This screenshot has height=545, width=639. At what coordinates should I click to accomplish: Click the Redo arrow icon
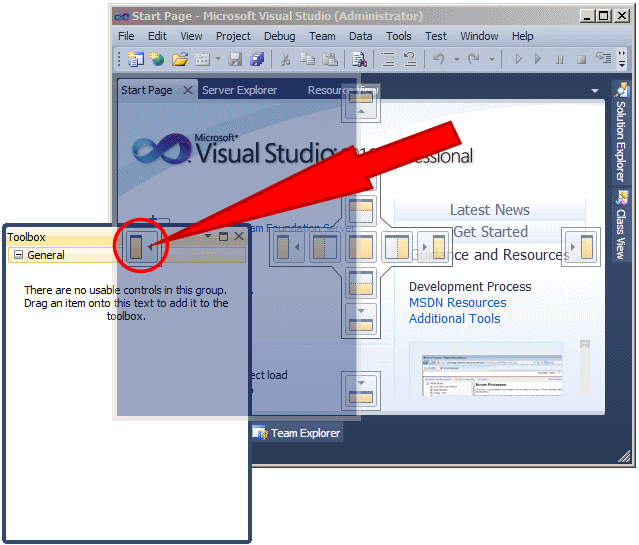coord(474,59)
